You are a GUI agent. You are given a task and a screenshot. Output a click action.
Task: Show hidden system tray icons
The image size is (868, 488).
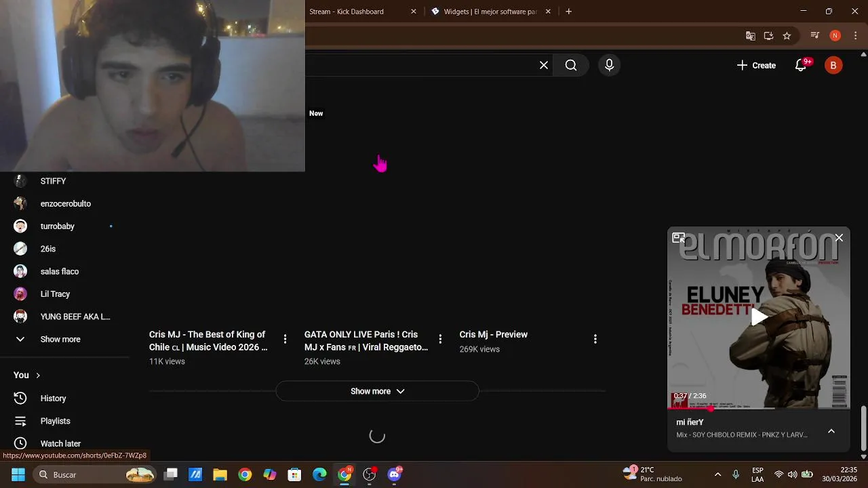coord(717,474)
